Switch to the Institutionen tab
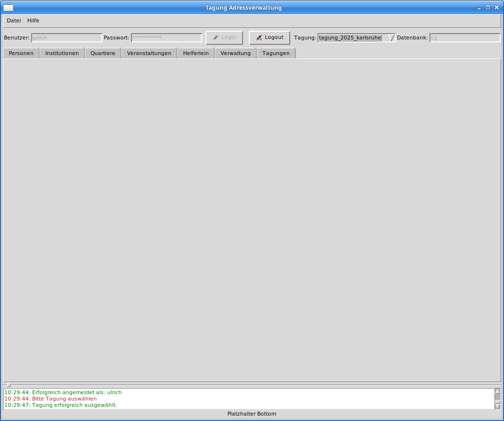Viewport: 504px width, 421px height. (x=62, y=53)
